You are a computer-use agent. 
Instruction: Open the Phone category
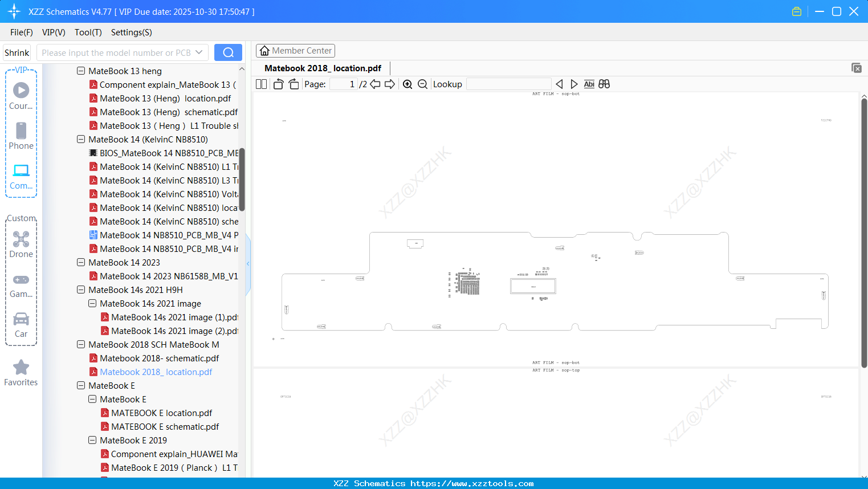[x=21, y=136]
